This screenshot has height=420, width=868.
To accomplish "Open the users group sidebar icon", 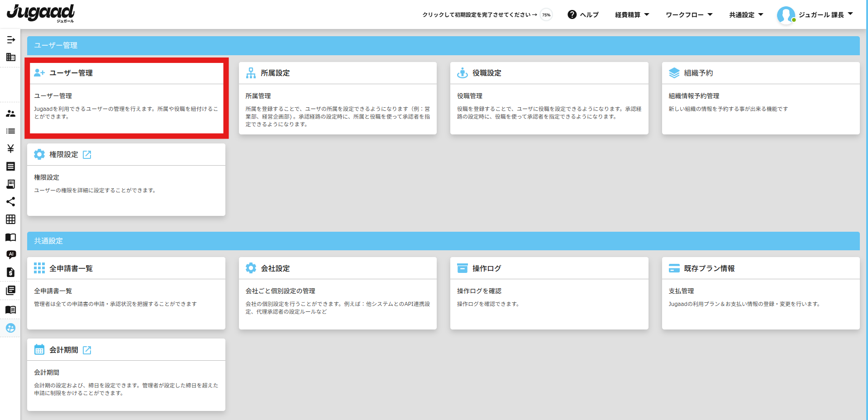I will tap(11, 114).
